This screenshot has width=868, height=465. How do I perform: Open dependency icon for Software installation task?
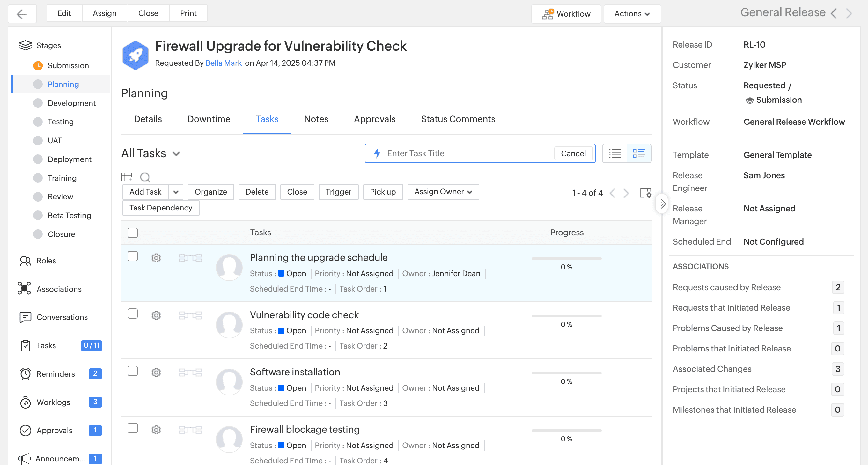click(190, 372)
